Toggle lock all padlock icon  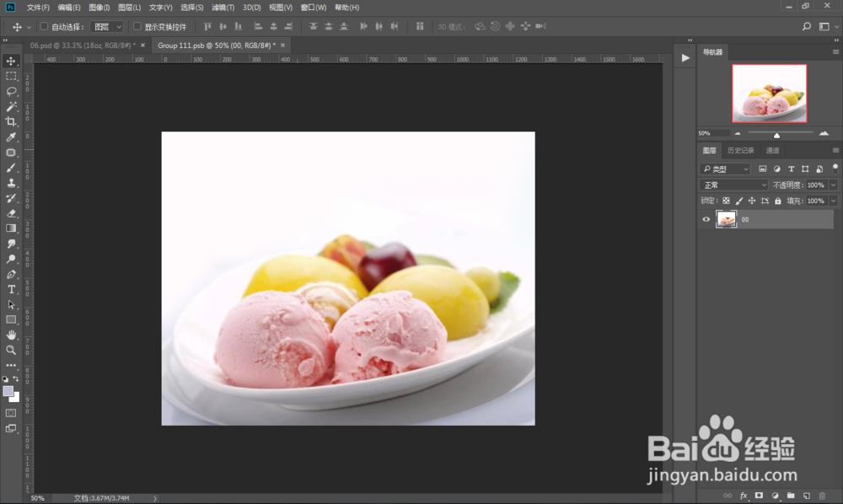(777, 201)
